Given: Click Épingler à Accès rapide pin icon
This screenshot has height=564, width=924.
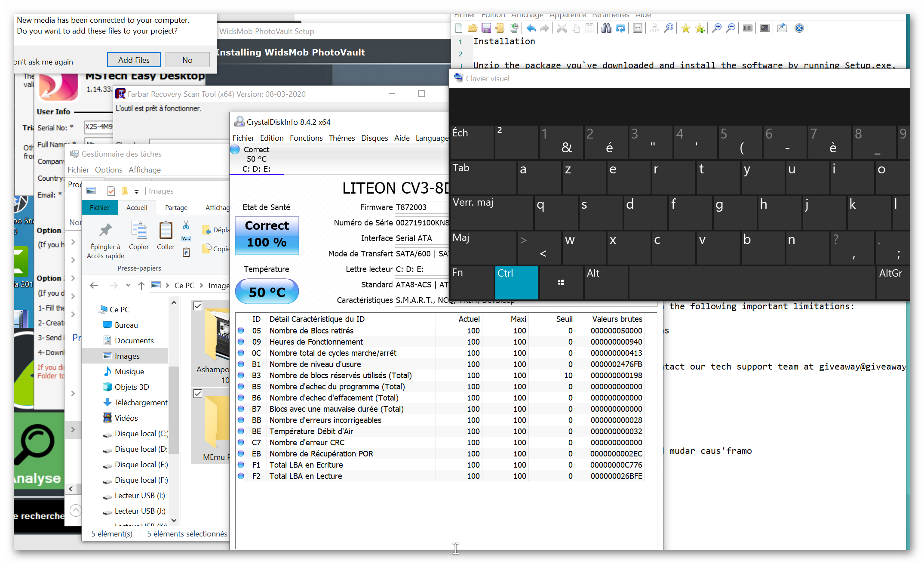Looking at the screenshot, I should click(105, 230).
